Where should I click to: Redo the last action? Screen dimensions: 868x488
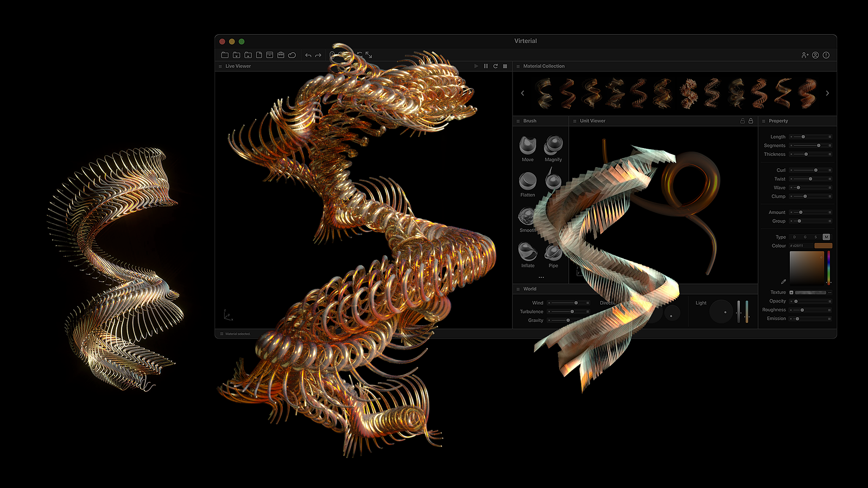click(x=318, y=55)
